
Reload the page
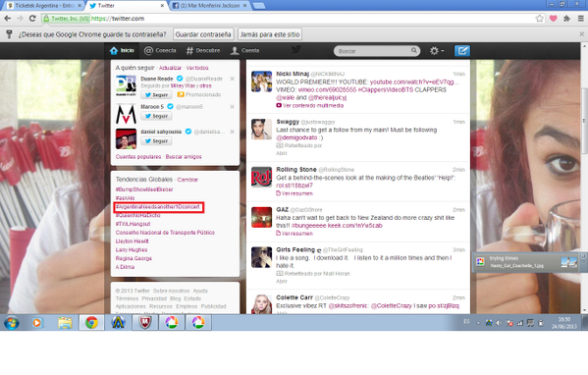[32, 19]
